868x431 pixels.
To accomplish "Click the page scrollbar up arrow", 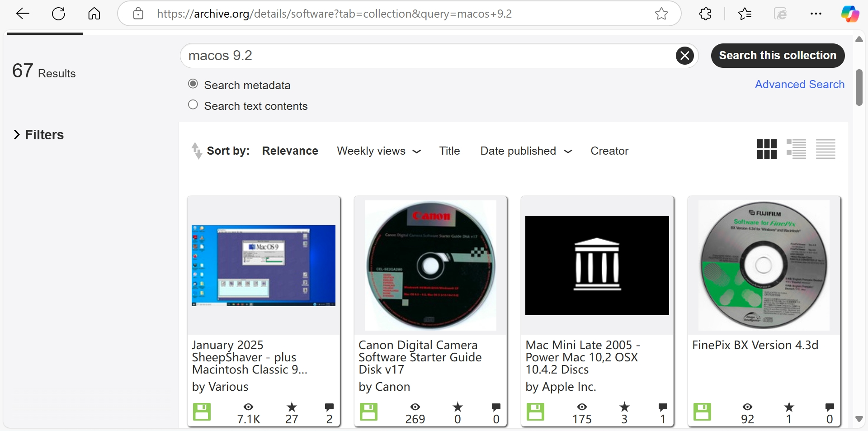I will click(x=859, y=39).
